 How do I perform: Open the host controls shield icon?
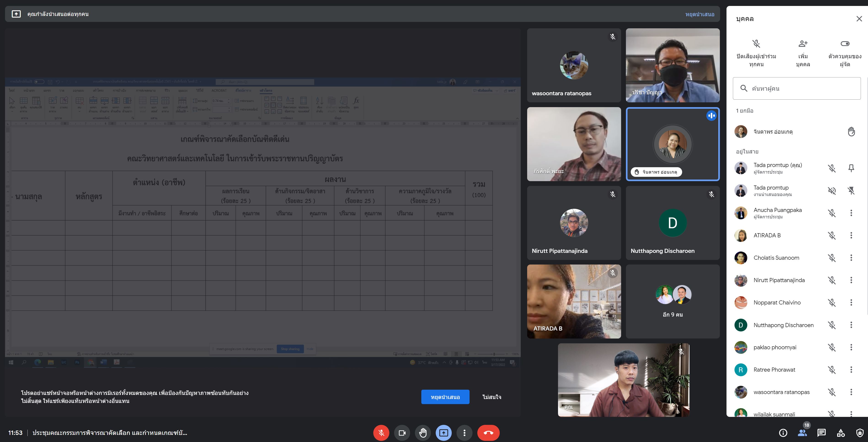point(860,433)
